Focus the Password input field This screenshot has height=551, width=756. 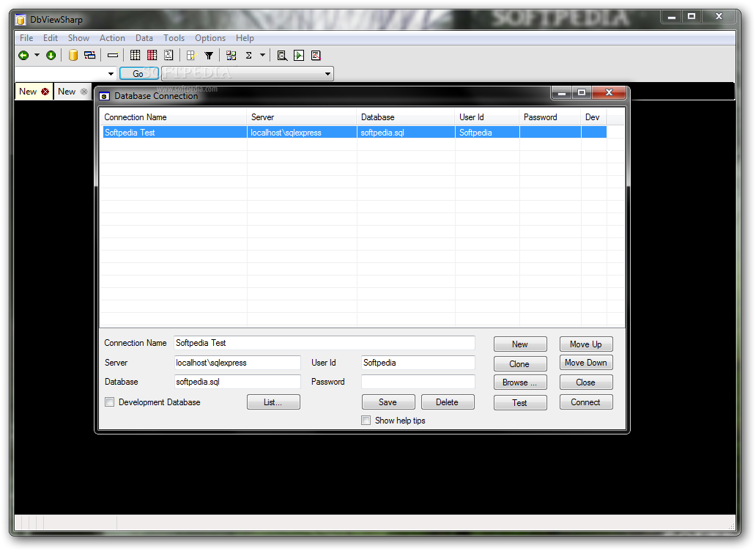pos(418,382)
